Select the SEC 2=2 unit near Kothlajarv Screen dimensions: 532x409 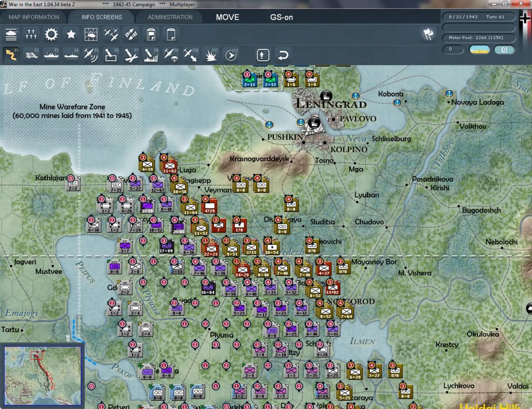pyautogui.click(x=73, y=184)
